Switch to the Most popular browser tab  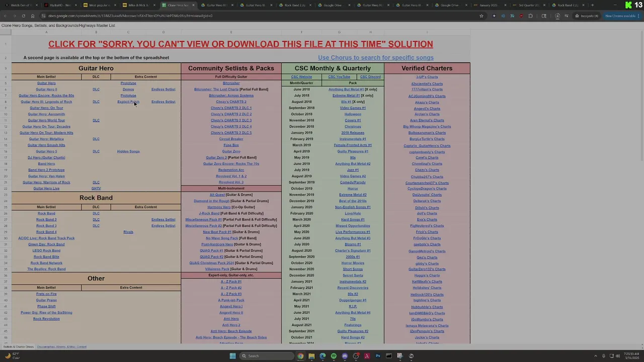pyautogui.click(x=100, y=5)
